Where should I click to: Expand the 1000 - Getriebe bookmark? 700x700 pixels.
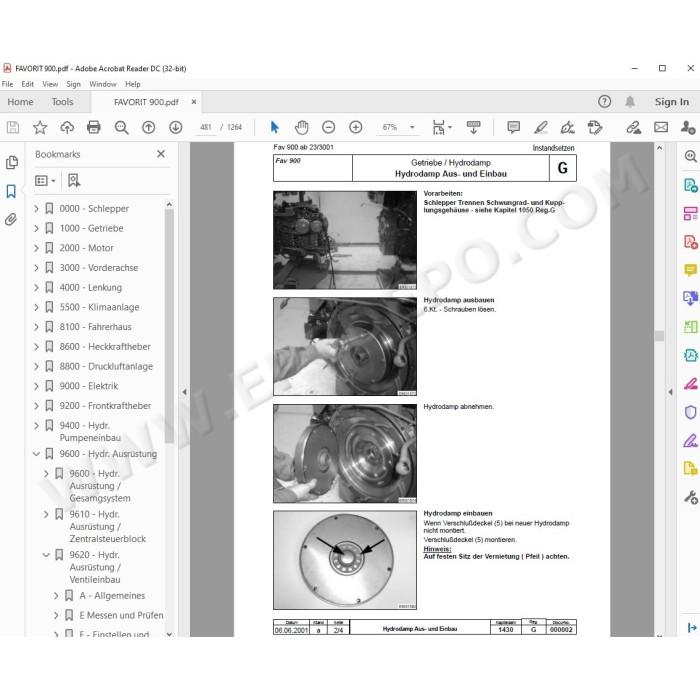coord(36,228)
